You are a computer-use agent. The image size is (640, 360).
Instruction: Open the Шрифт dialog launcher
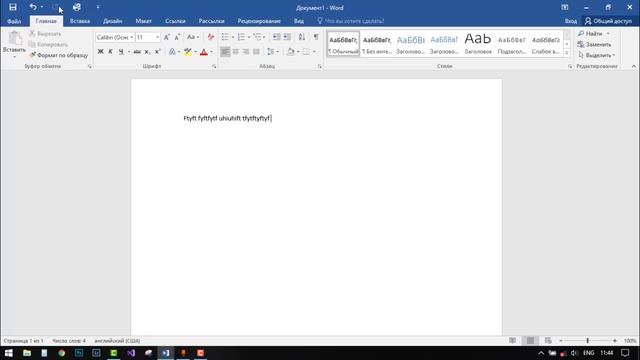[214, 66]
